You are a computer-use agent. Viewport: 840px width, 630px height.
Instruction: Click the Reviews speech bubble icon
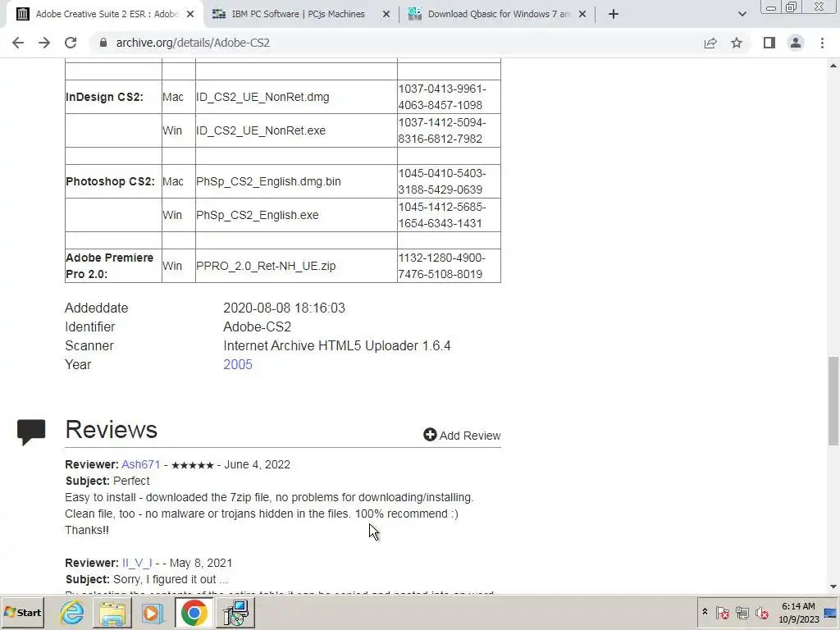31,431
